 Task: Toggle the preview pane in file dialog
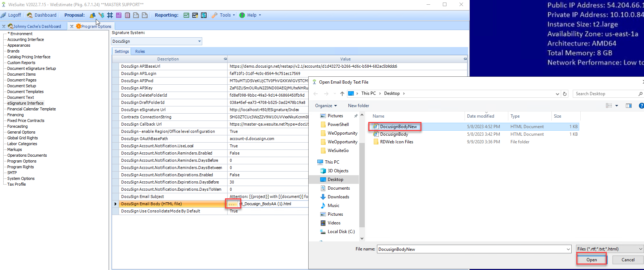[x=629, y=106]
